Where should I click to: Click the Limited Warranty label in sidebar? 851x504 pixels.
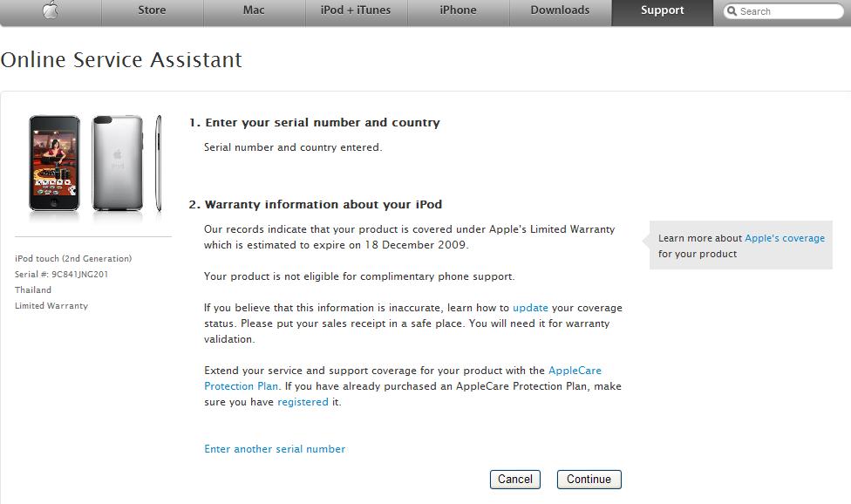click(51, 306)
